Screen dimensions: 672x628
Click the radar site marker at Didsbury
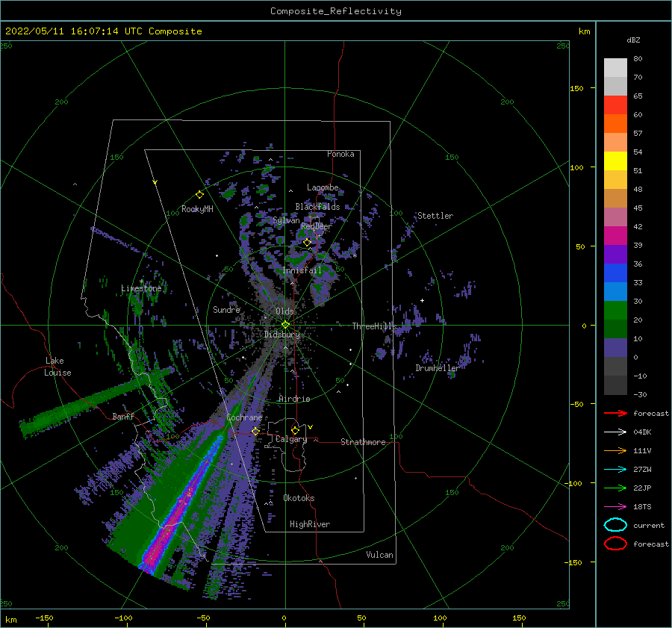click(x=285, y=325)
